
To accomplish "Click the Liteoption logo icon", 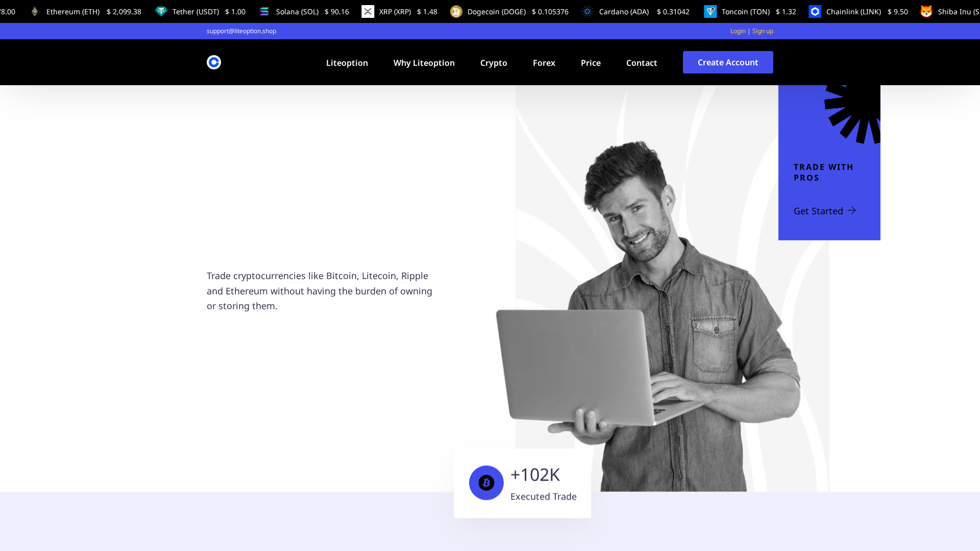I will pos(213,62).
